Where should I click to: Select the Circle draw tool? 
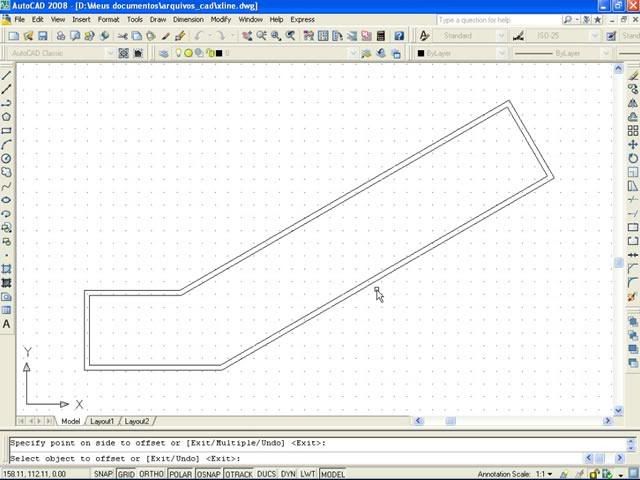6,158
